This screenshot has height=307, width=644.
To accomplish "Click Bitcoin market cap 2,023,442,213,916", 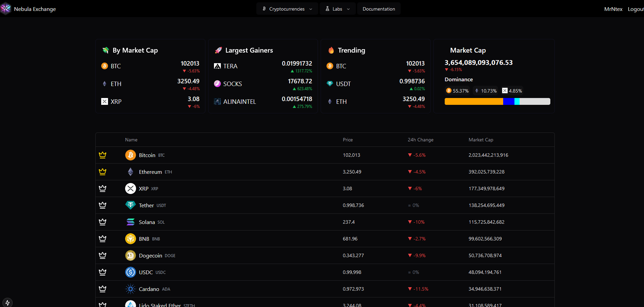I will [x=488, y=155].
